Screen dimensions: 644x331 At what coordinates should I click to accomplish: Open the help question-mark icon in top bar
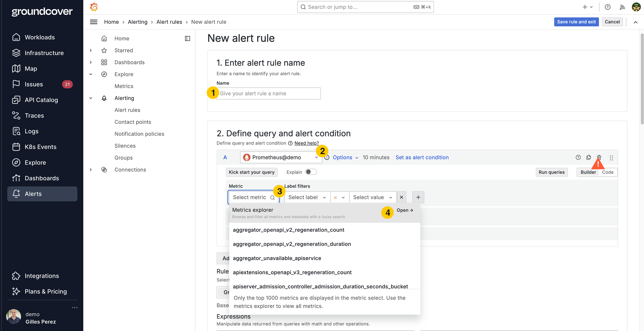point(608,7)
